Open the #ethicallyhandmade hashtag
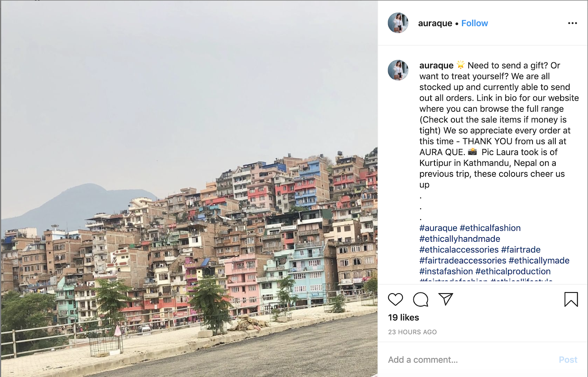The image size is (588, 377). (x=460, y=239)
